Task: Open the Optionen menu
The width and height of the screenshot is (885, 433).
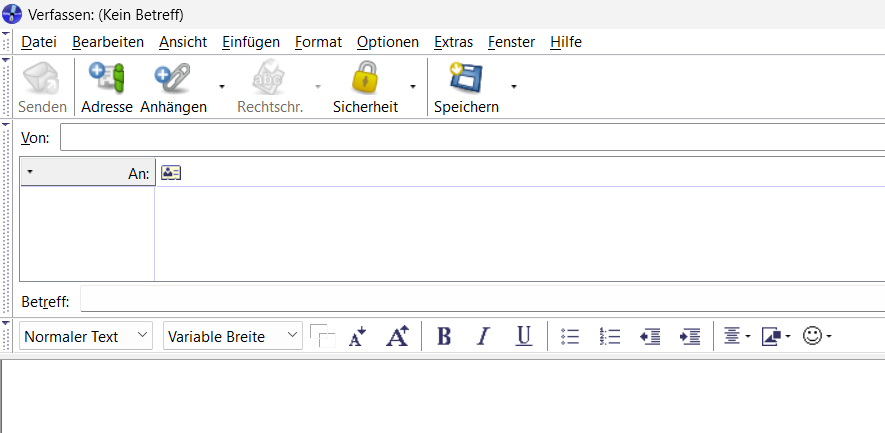Action: [x=388, y=42]
